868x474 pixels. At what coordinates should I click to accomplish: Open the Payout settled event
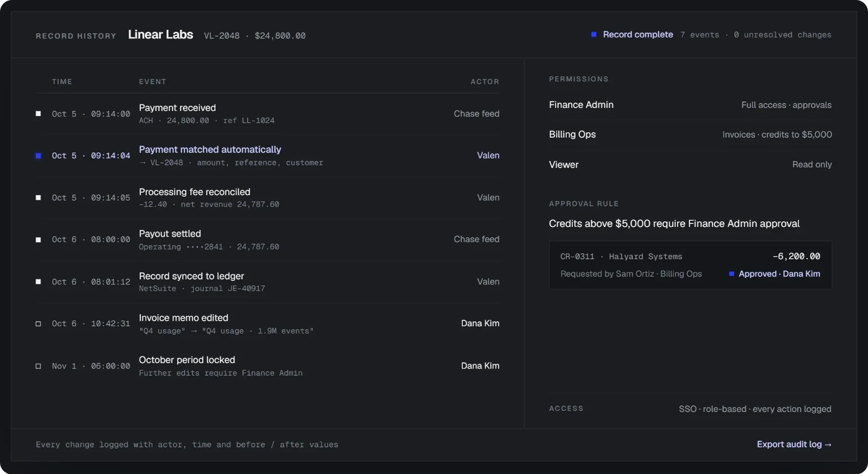click(170, 233)
